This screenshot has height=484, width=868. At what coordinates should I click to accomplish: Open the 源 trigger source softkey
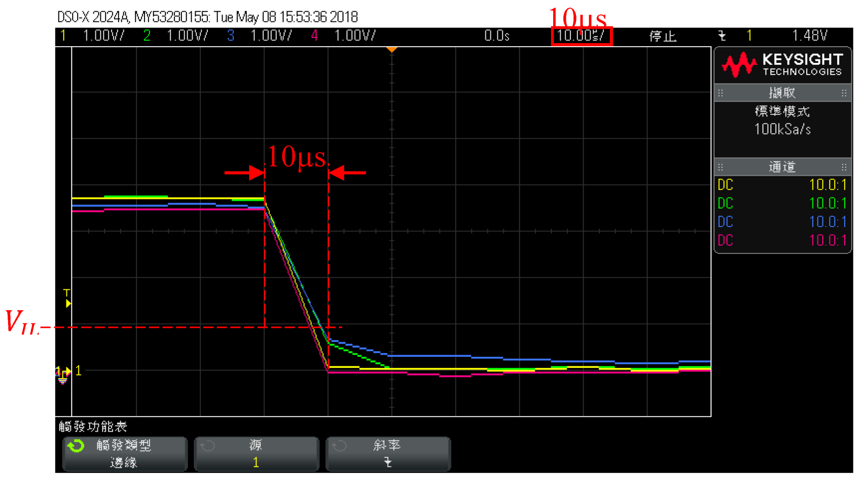pos(256,454)
